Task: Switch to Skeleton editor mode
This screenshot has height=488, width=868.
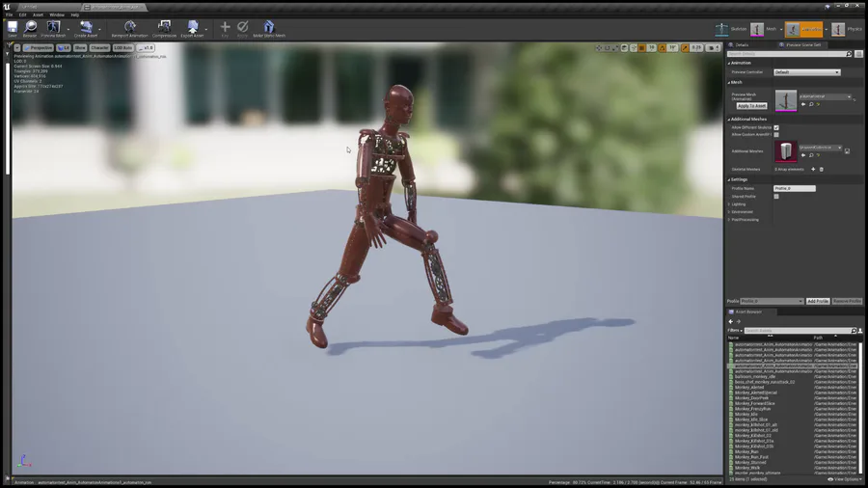Action: coord(730,29)
